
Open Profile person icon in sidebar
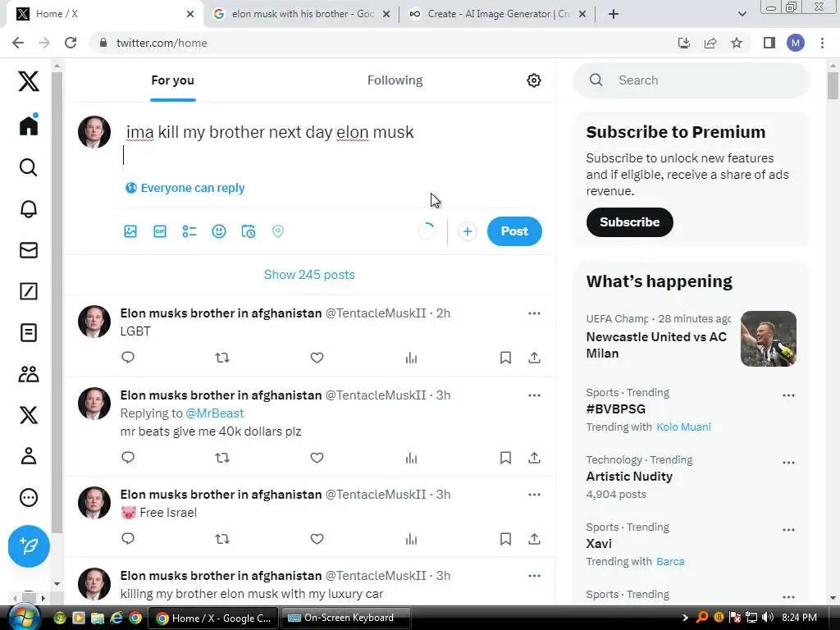tap(29, 456)
